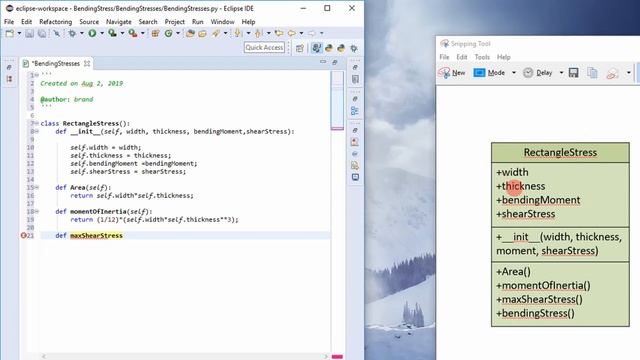
Task: Click the Open Perspective icon
Action: click(300, 48)
